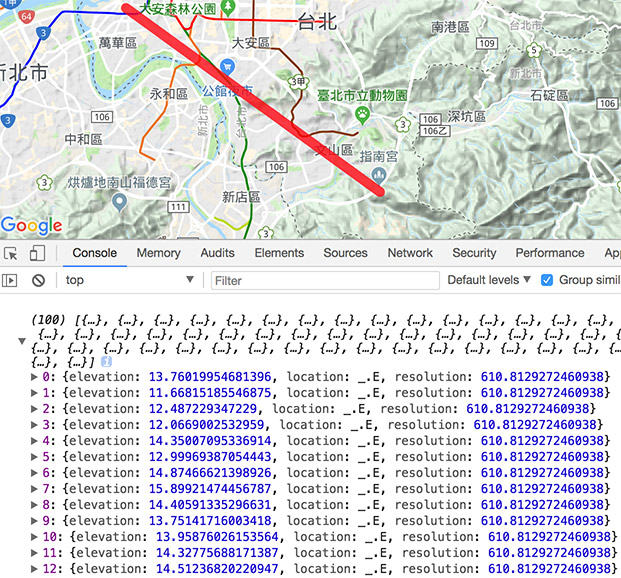Viewport: 621px width, 578px height.
Task: Expand array entry 2 elevation 12.487
Action: [x=34, y=409]
